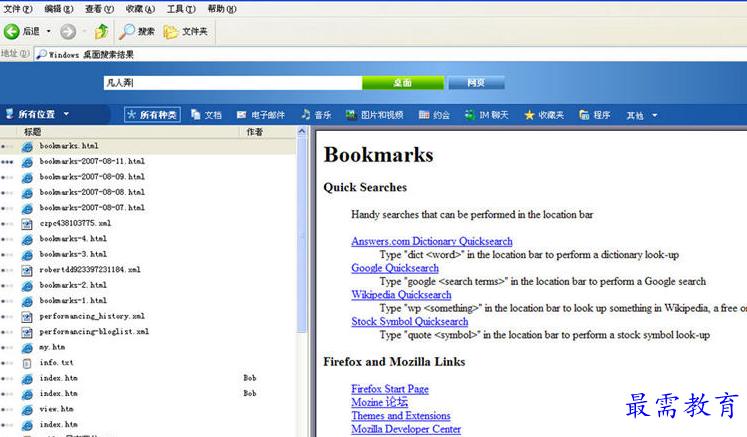Select bookmarks-1.html result

[x=73, y=301]
